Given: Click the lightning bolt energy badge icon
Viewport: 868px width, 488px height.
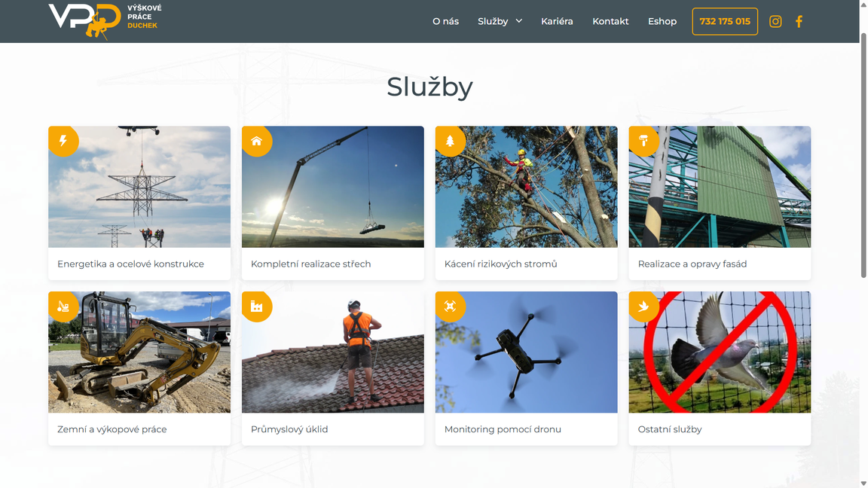Looking at the screenshot, I should click(x=63, y=141).
